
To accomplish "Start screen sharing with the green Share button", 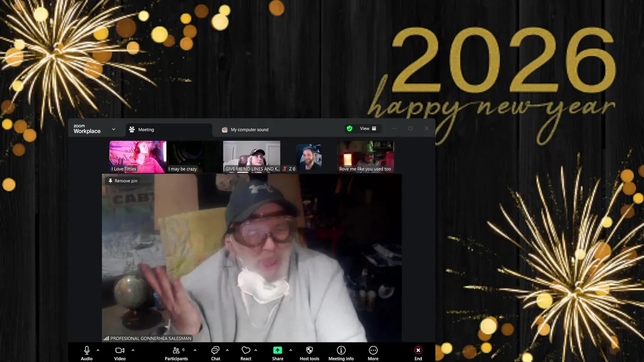I will click(x=277, y=353).
